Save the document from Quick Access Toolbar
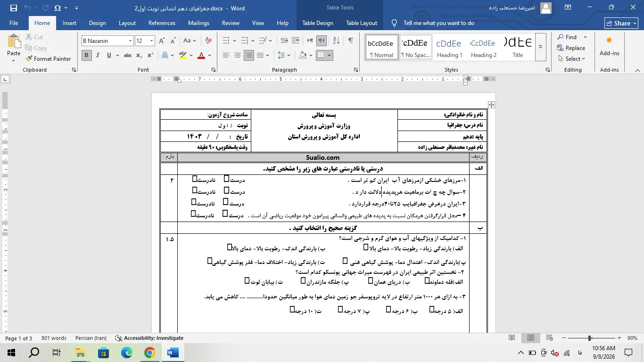 (13, 8)
